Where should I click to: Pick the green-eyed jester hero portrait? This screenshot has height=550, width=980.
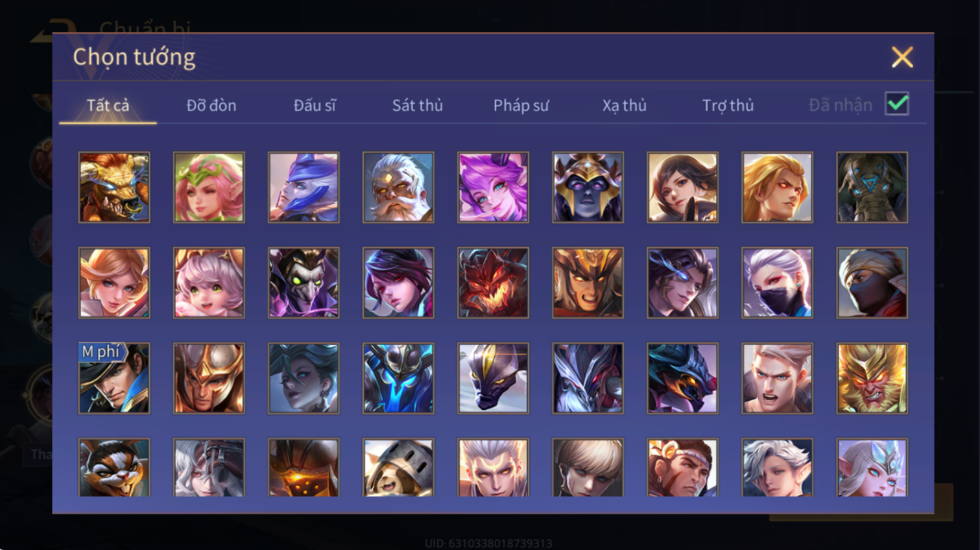click(304, 283)
